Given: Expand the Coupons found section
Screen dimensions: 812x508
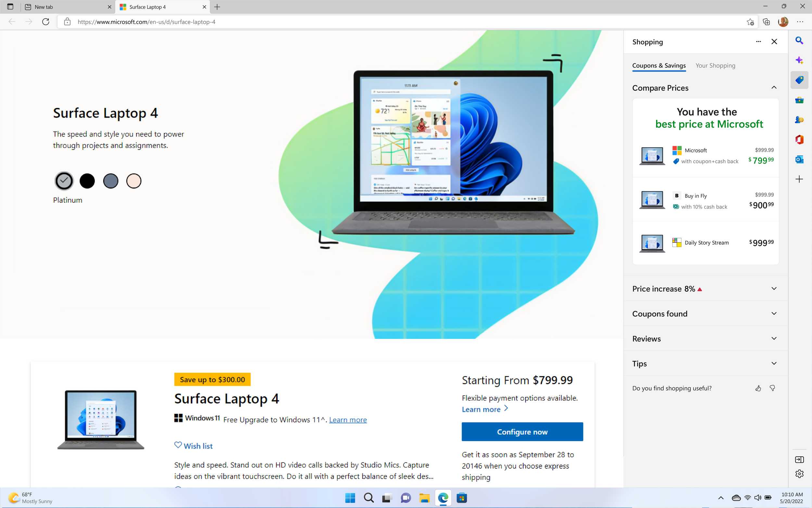Looking at the screenshot, I should 705,314.
